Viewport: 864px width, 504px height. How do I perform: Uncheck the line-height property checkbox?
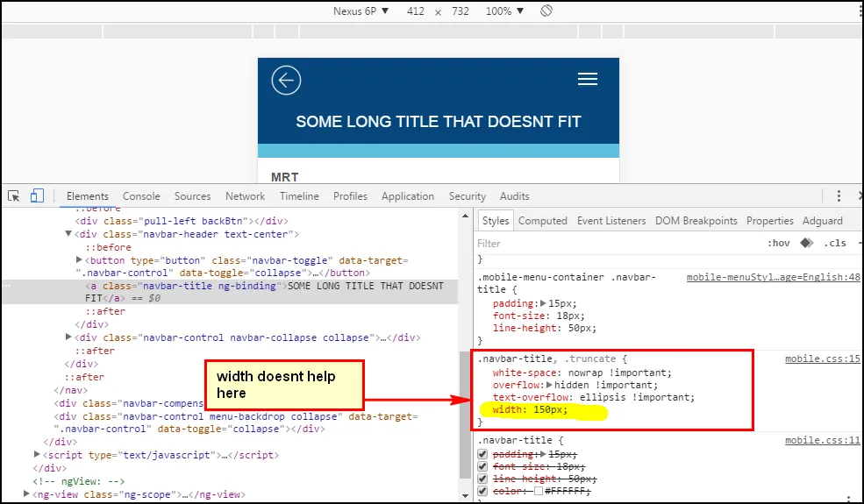pos(482,479)
